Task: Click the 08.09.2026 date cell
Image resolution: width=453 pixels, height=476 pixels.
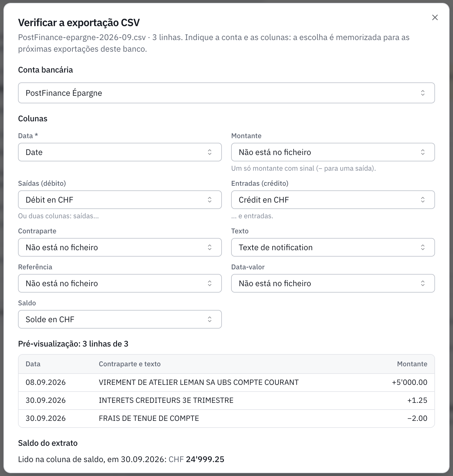Action: point(46,382)
